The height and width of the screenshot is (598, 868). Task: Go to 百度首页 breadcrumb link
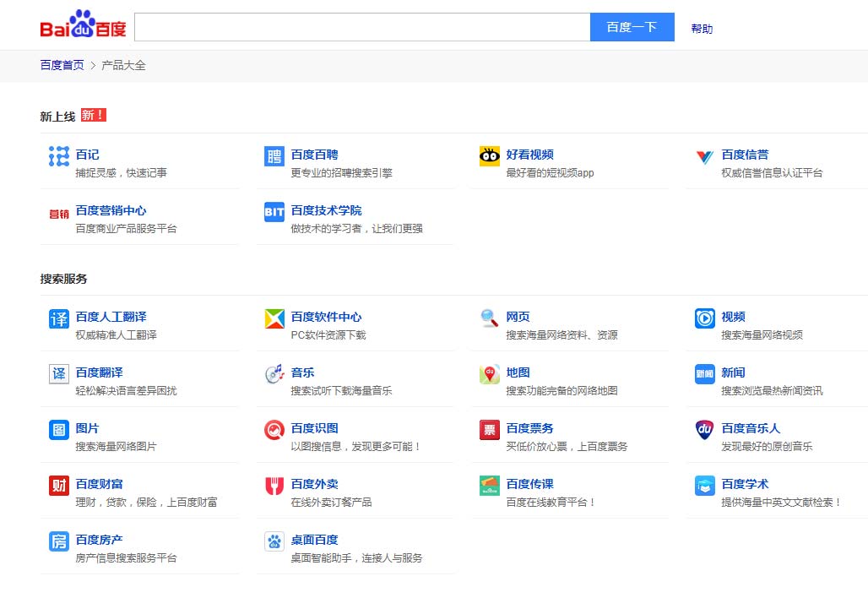62,65
